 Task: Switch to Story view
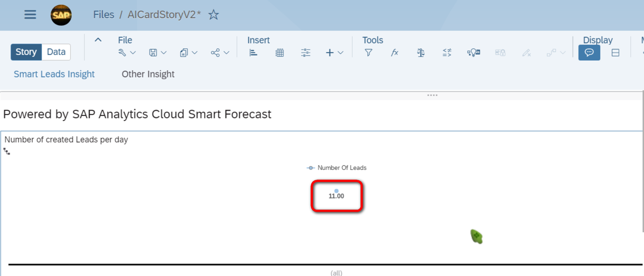click(x=26, y=52)
